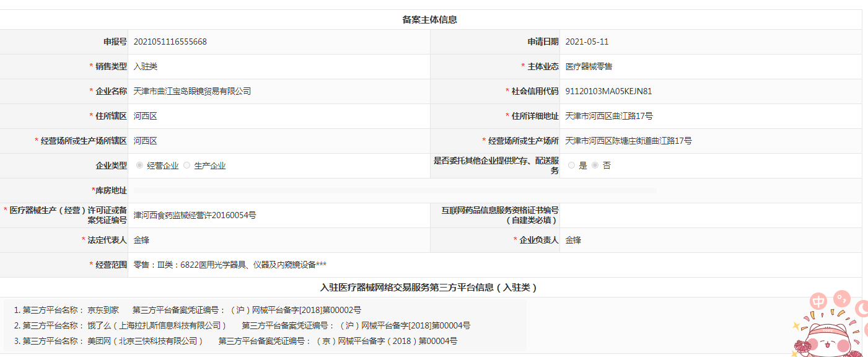
Task: Click the 经营范围 field text
Action: [230, 265]
